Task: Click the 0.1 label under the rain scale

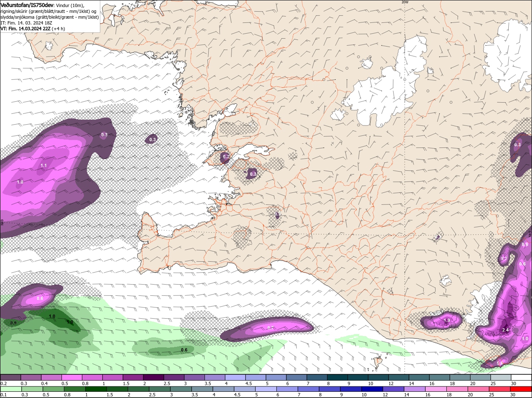Action: pyautogui.click(x=3, y=395)
